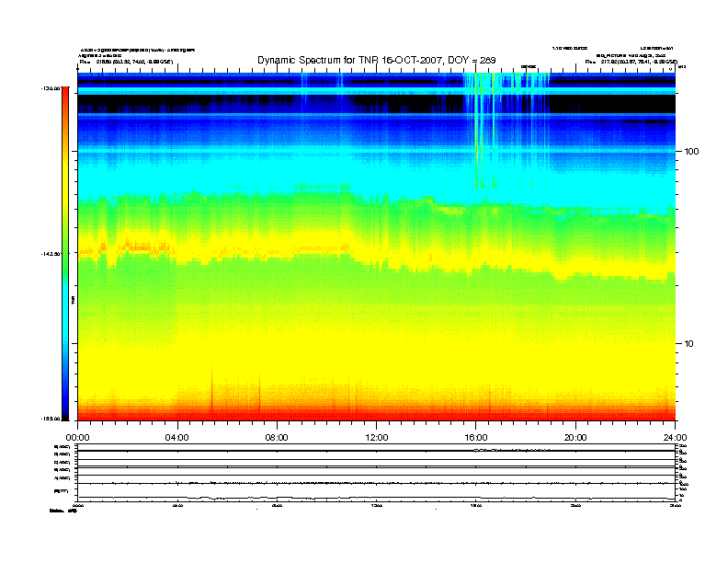728x563 pixels.
Task: Click the "10" frequency axis label
Action: pyautogui.click(x=689, y=344)
